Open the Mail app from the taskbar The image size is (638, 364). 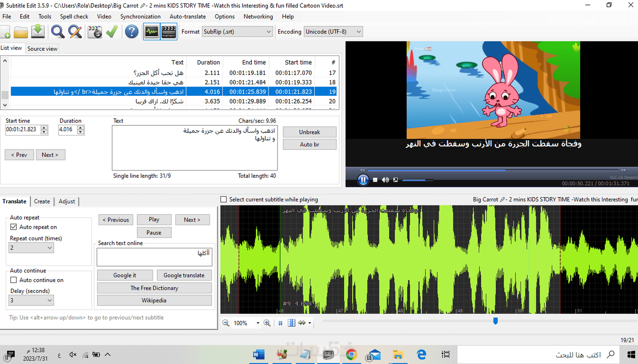374,355
